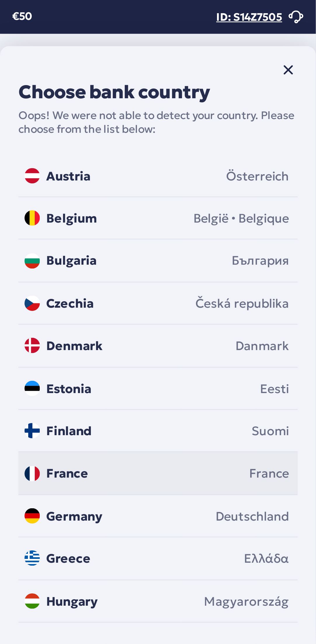Image resolution: width=316 pixels, height=644 pixels.
Task: Open the ID: S14Z7505 link
Action: [249, 17]
